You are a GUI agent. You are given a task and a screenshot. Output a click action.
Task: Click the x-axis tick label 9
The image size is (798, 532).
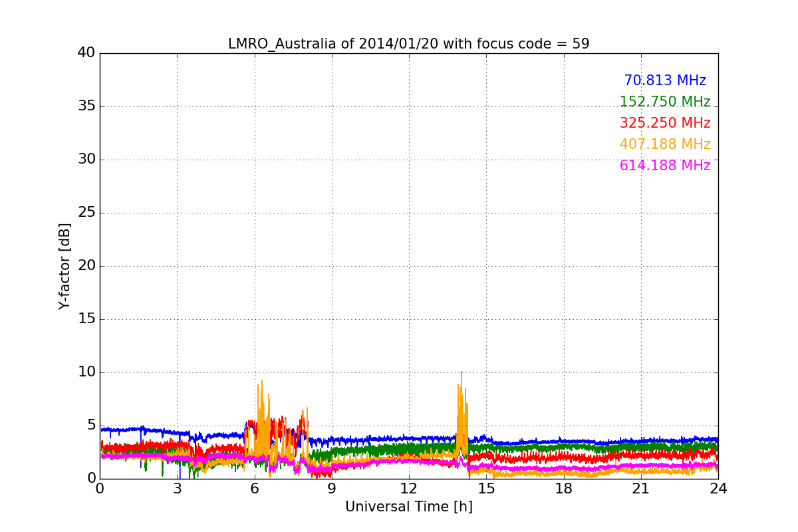332,488
